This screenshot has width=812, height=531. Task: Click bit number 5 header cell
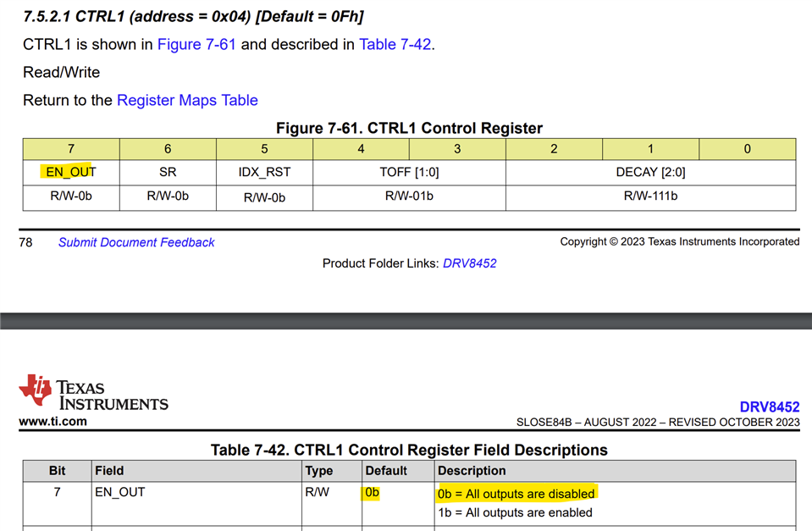[264, 149]
